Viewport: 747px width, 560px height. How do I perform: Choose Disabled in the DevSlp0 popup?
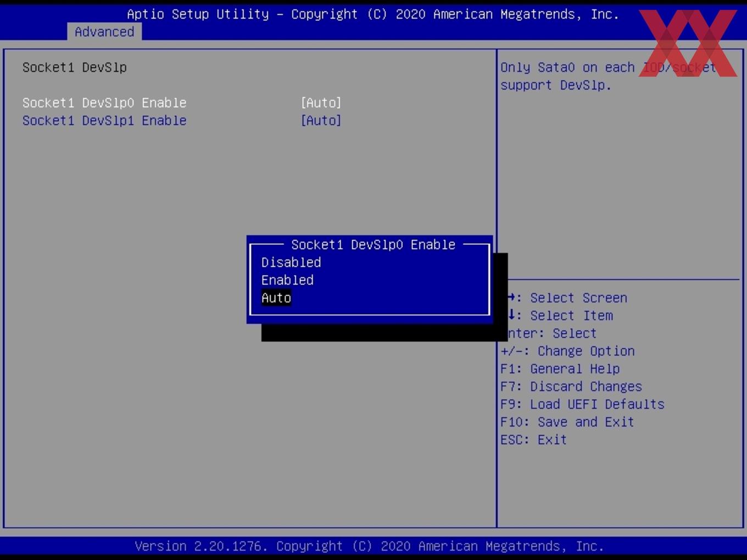[x=291, y=262]
